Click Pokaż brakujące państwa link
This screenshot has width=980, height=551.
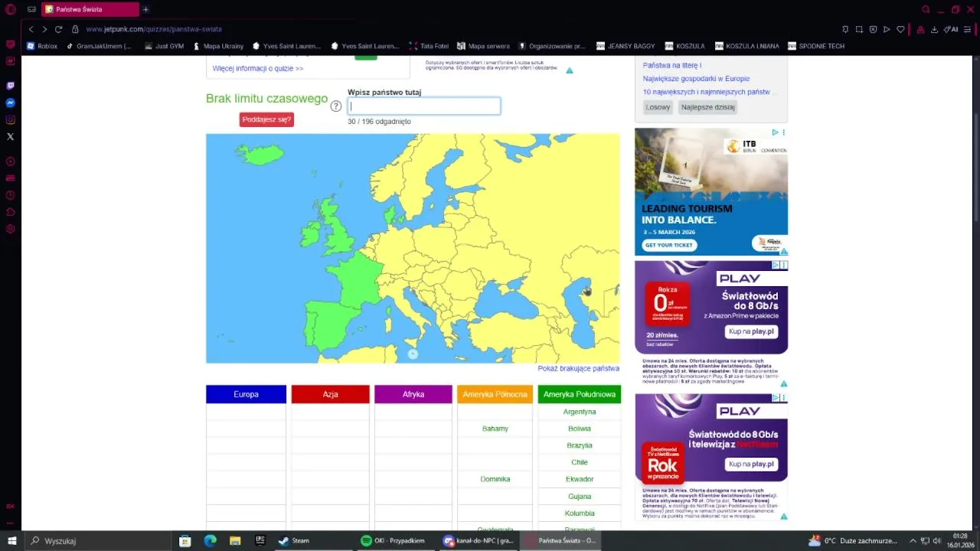pyautogui.click(x=578, y=368)
